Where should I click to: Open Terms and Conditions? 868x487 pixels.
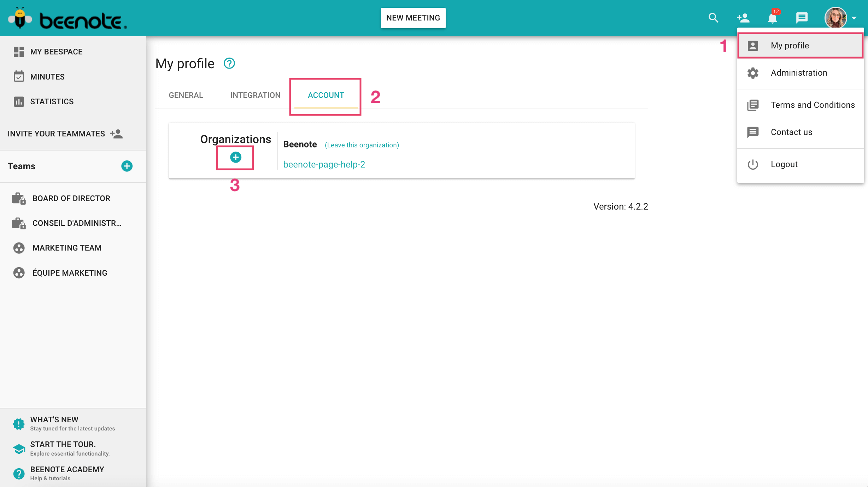tap(800, 105)
